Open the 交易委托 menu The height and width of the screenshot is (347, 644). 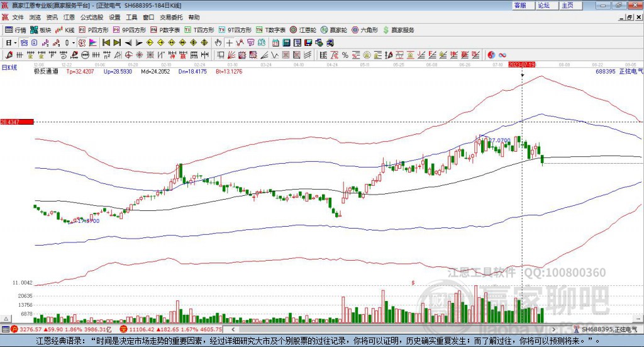click(171, 17)
